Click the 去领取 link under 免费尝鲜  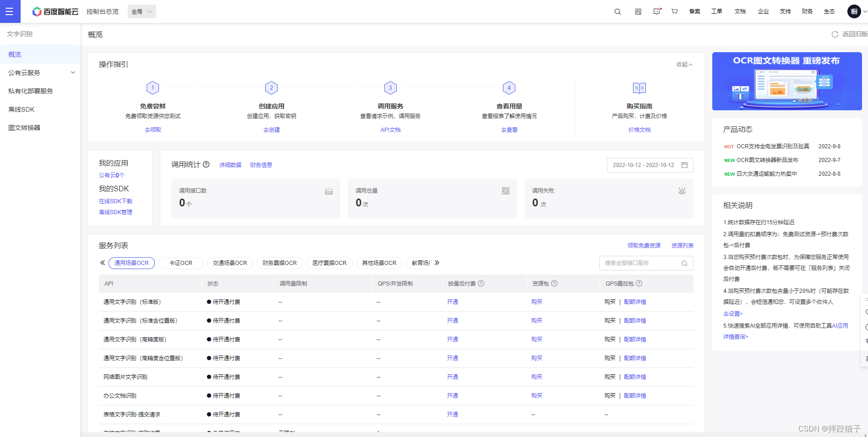tap(153, 130)
